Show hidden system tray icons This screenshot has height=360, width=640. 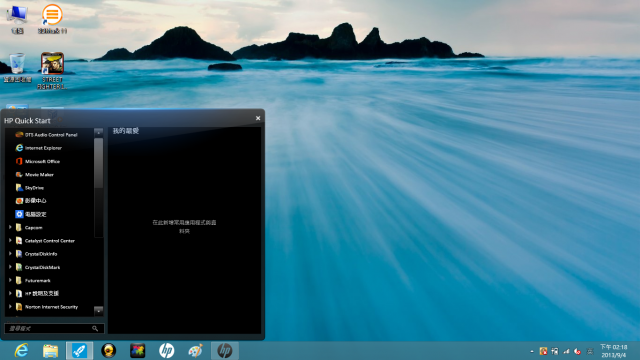click(532, 351)
